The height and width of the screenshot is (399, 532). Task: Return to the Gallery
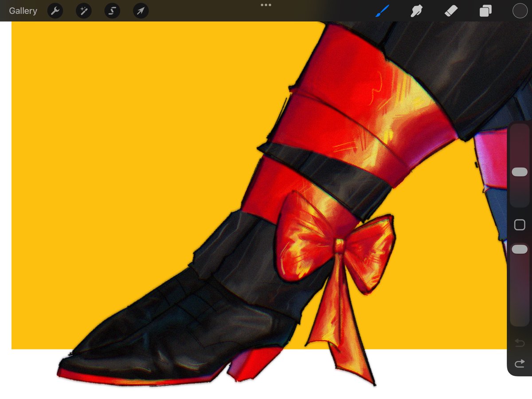tap(23, 11)
